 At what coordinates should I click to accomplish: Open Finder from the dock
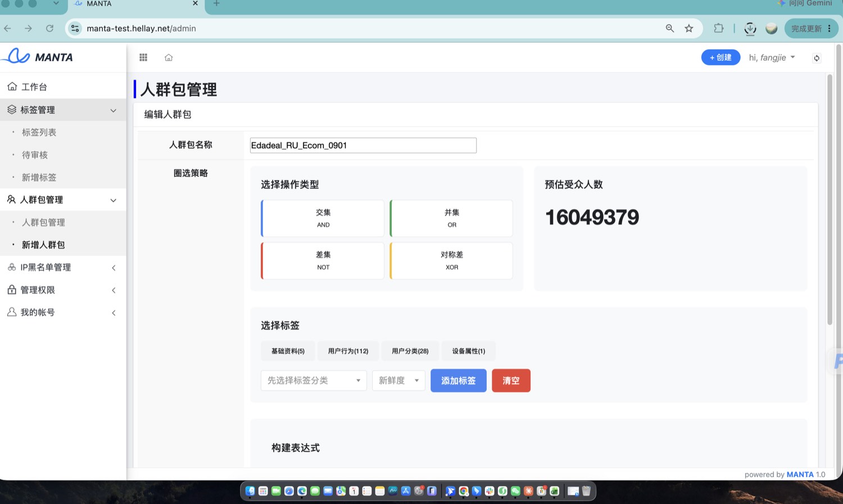[x=250, y=491]
